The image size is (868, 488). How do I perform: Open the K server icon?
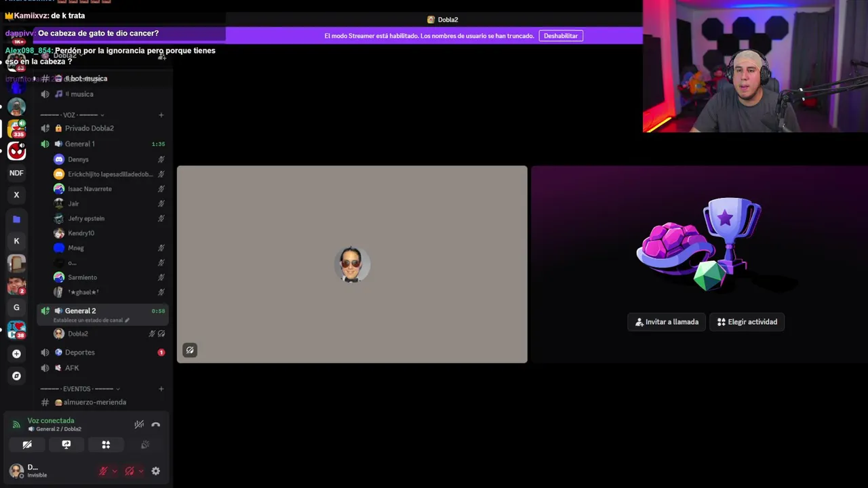pyautogui.click(x=16, y=241)
